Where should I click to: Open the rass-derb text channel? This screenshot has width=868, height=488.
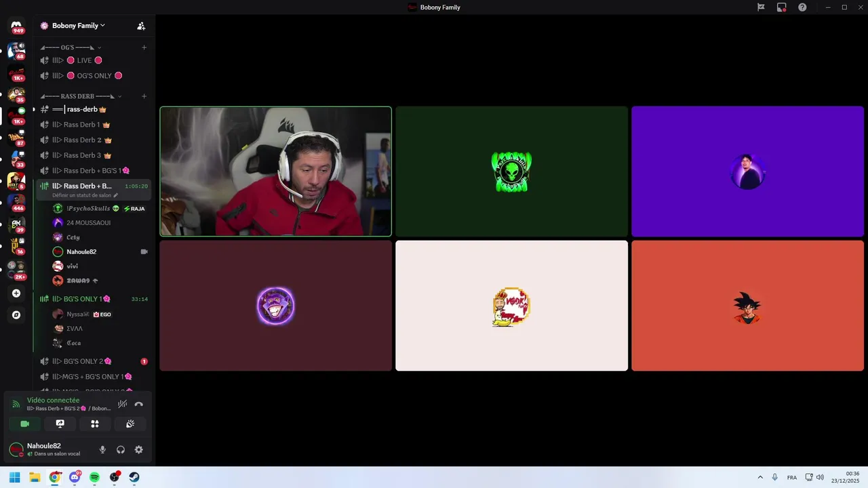pyautogui.click(x=94, y=109)
